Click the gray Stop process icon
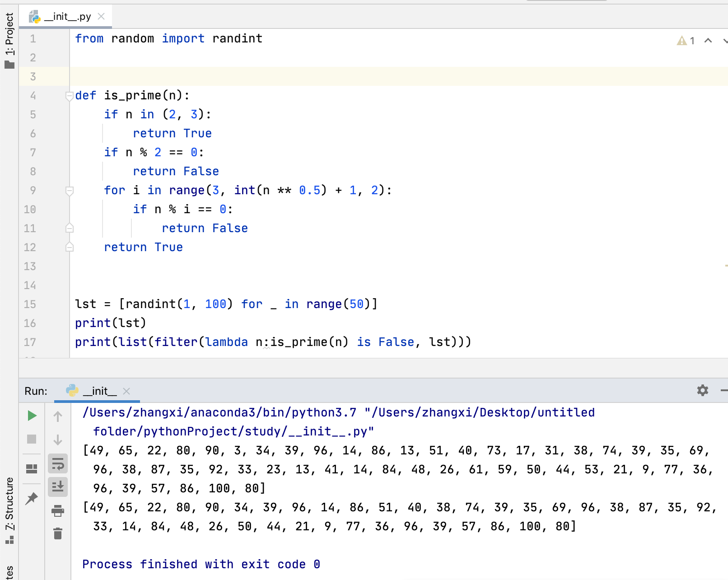This screenshot has width=728, height=580. click(32, 440)
